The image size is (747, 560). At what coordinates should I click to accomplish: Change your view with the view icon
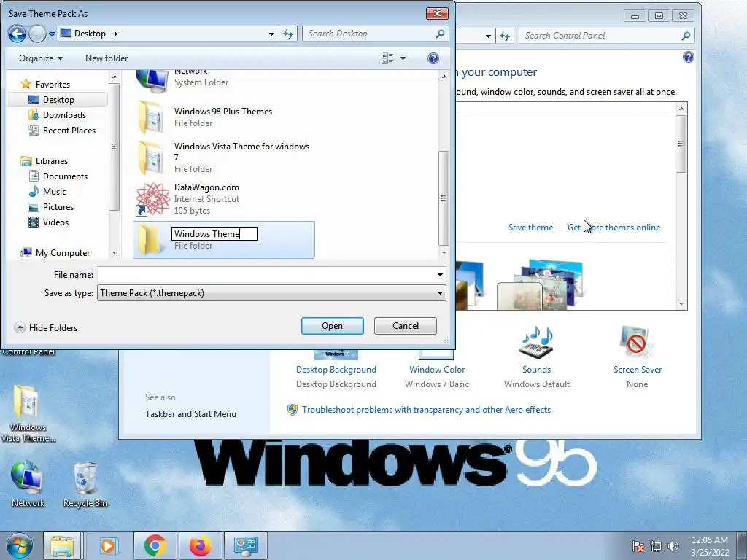[x=388, y=58]
